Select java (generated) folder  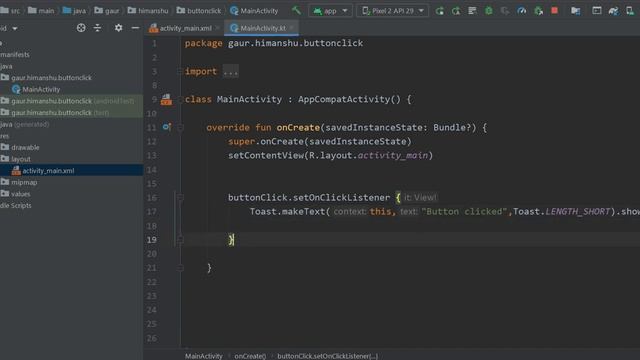point(24,124)
